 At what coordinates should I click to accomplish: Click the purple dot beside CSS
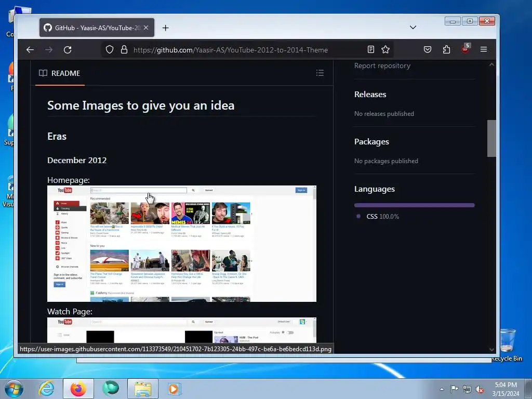pos(358,217)
